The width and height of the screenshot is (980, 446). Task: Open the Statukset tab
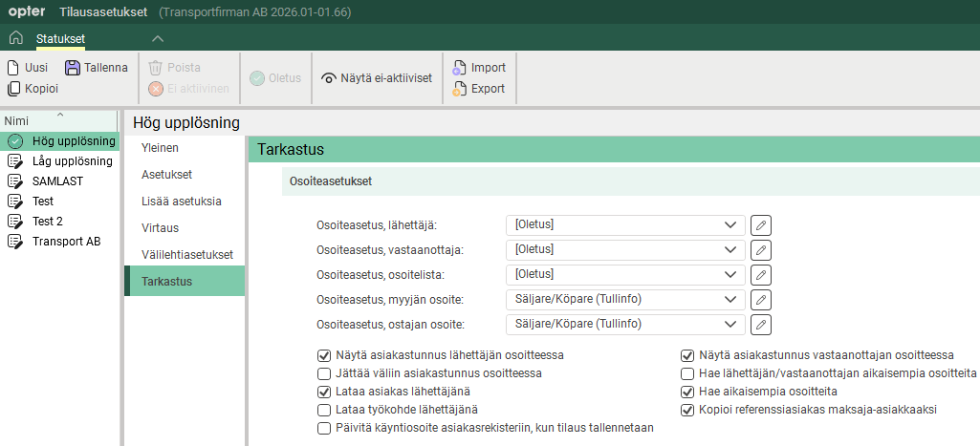(60, 38)
